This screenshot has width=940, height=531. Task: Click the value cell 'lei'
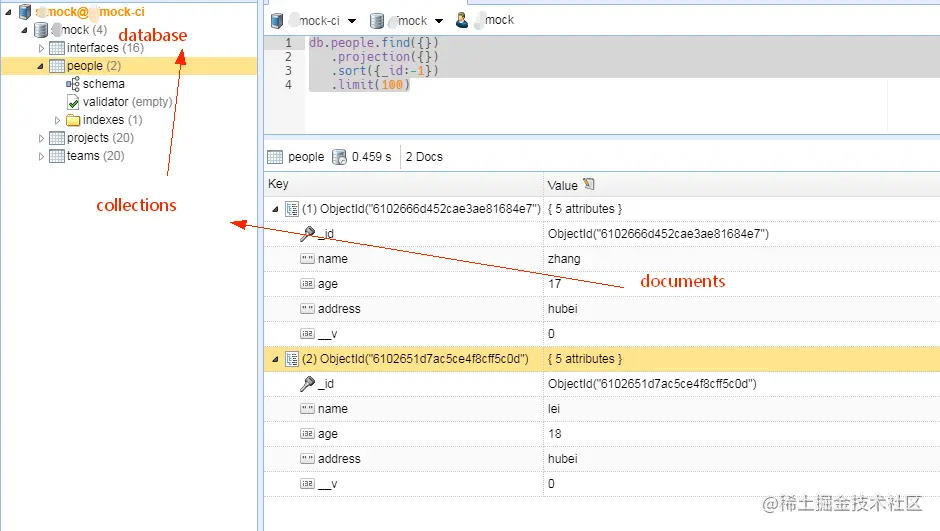(554, 409)
